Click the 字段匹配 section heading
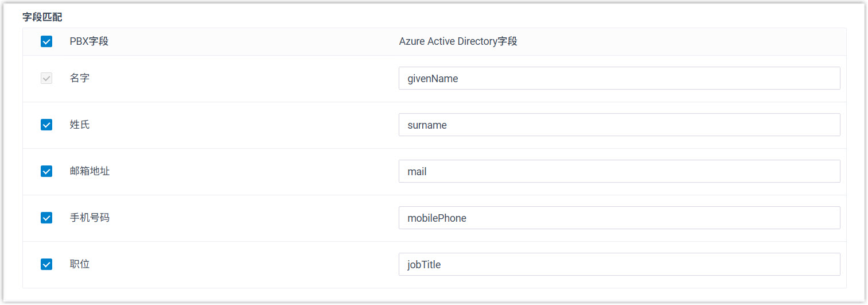Viewport: 868px width, 305px height. pos(42,17)
